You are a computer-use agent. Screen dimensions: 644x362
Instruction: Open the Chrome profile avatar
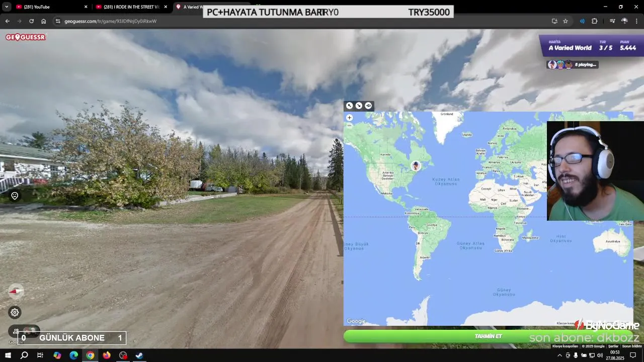[x=624, y=21]
